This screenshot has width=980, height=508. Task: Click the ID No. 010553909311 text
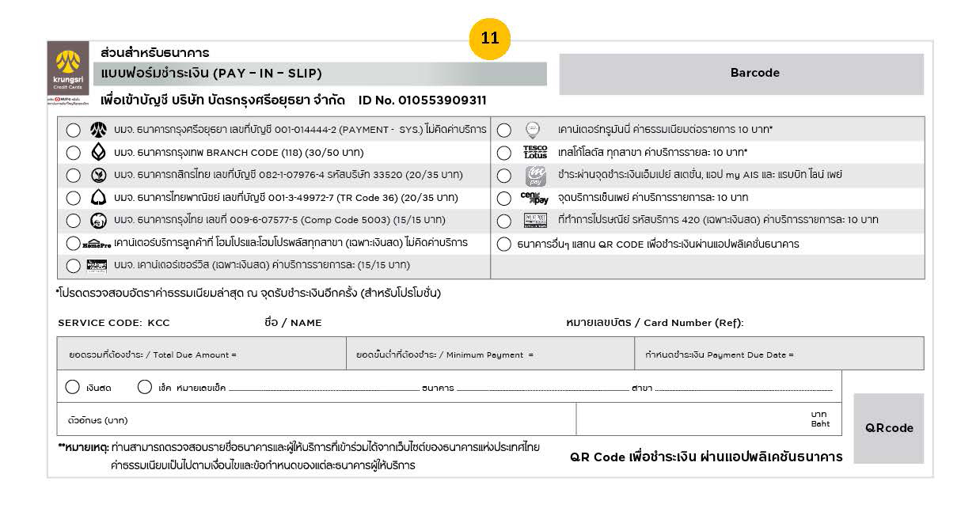pos(423,100)
